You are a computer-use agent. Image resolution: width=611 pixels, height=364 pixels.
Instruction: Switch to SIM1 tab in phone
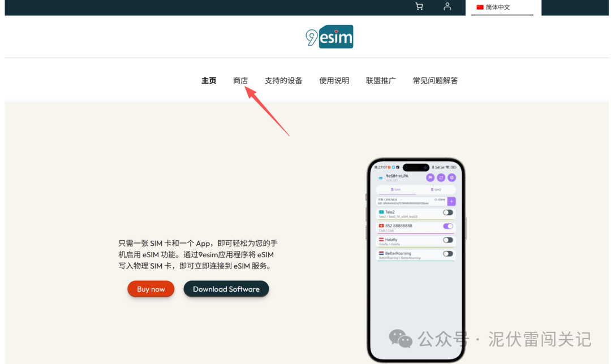[x=396, y=189]
